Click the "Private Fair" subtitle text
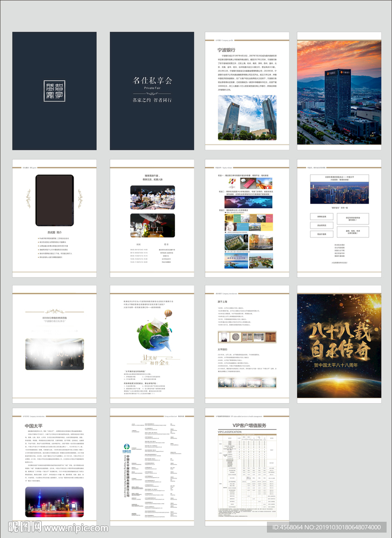This screenshot has width=392, height=538. coord(152,88)
